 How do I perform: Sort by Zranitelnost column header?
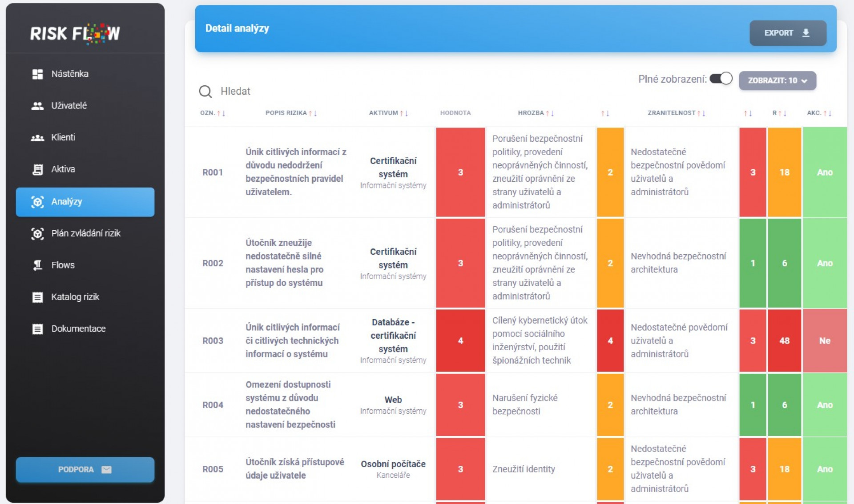[676, 113]
